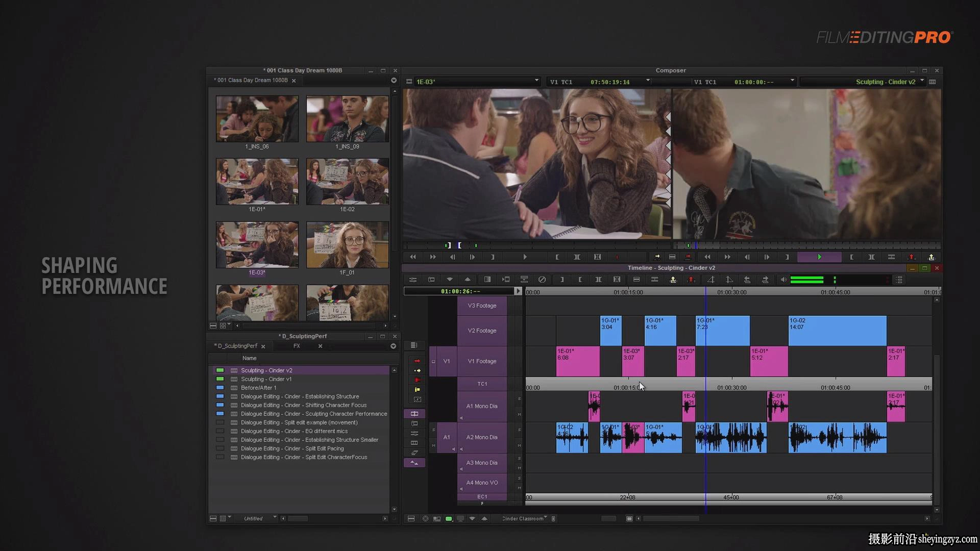980x551 pixels.
Task: Toggle the source V1 track selector
Action: 447,361
